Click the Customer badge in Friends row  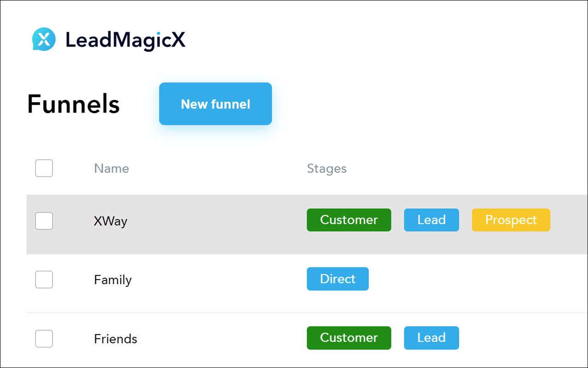pos(349,338)
